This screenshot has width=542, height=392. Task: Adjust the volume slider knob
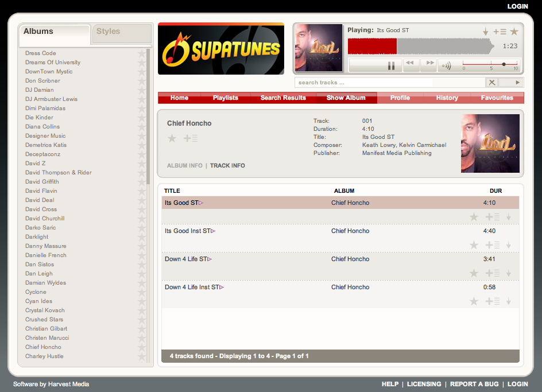click(504, 64)
